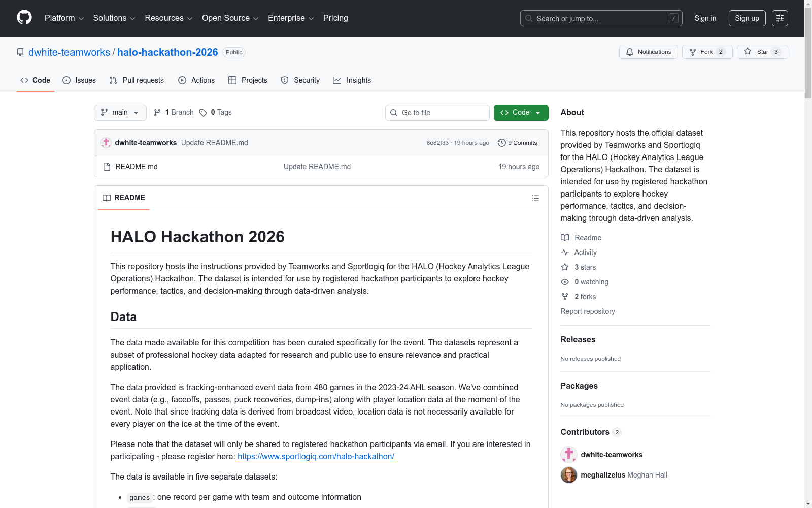812x508 pixels.
Task: Click the star icon next to 3 stars
Action: 565,267
